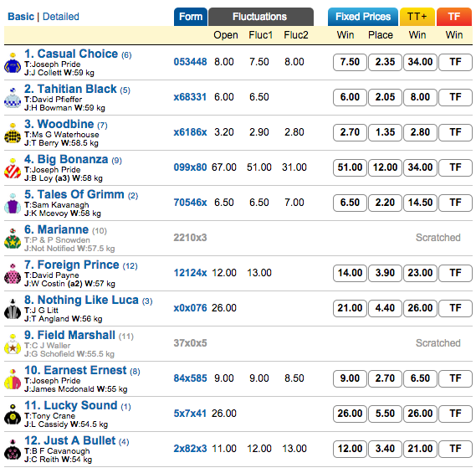Viewport: 476px width, 473px height.
Task: Click Marianne Scratched status text
Action: point(438,238)
